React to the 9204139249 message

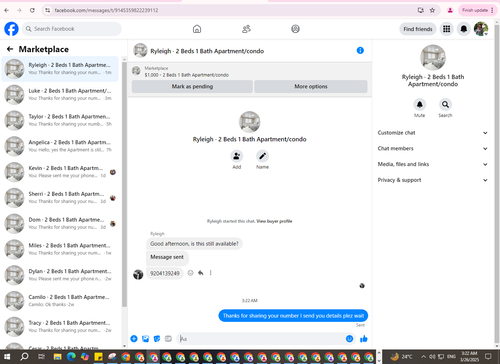point(190,273)
